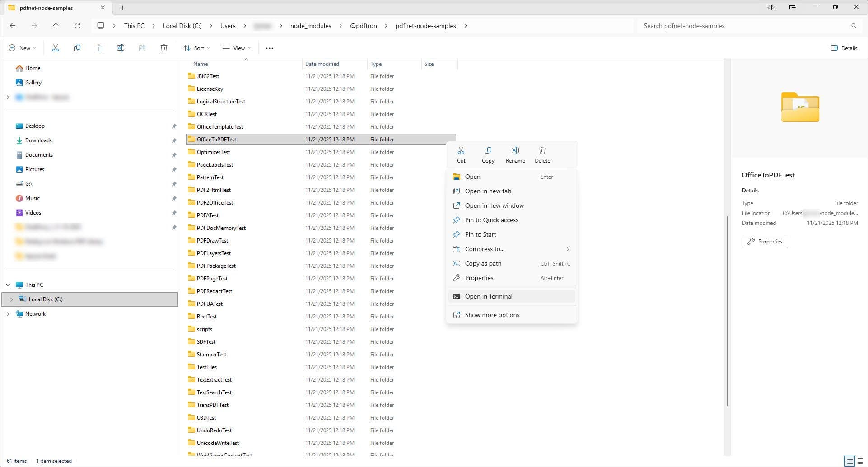Image resolution: width=868 pixels, height=467 pixels.
Task: Click node_modules in the address breadcrumb
Action: click(x=310, y=26)
